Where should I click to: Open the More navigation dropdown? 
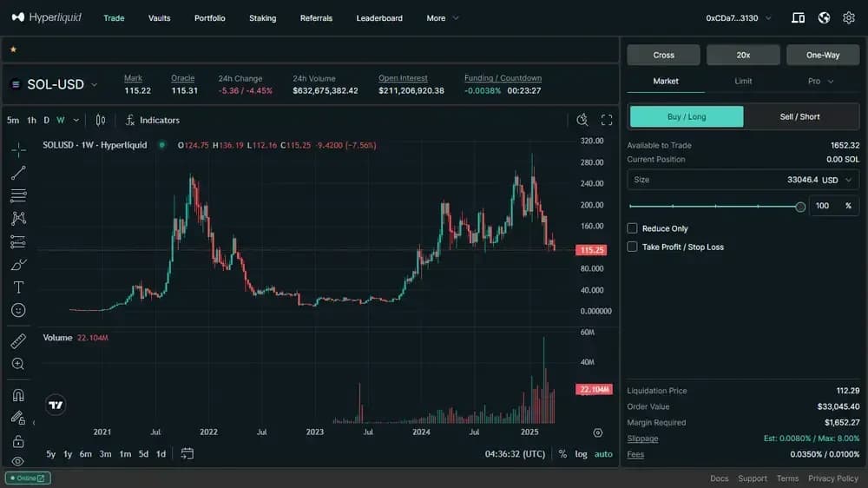tap(443, 18)
